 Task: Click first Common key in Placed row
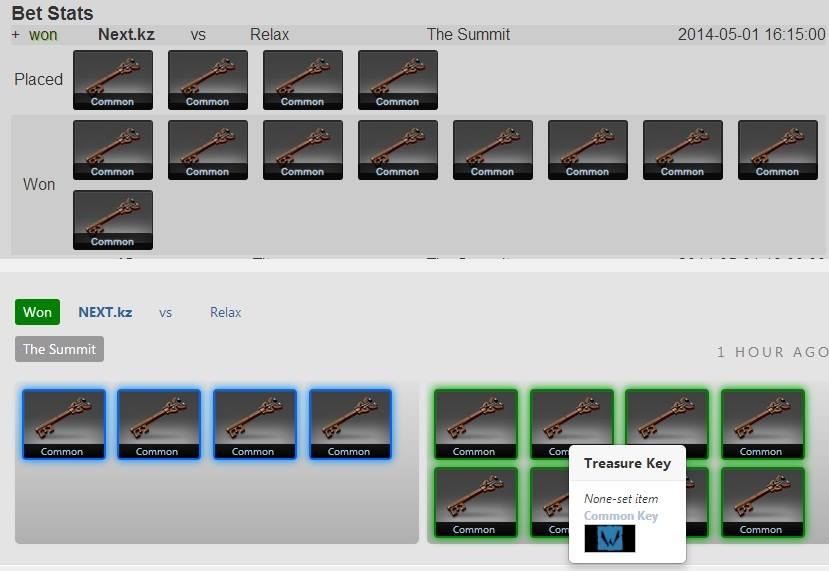click(x=113, y=80)
